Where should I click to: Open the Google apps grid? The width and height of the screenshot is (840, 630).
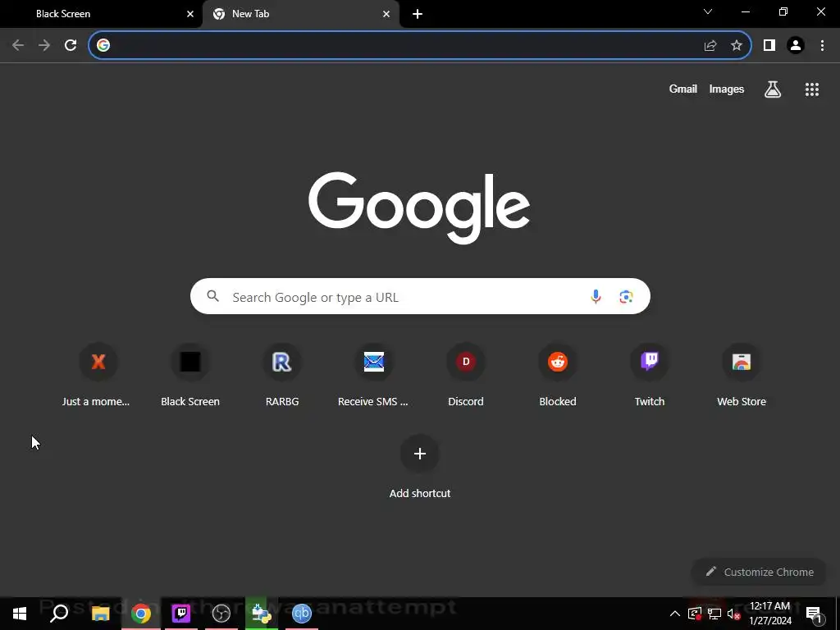point(812,89)
